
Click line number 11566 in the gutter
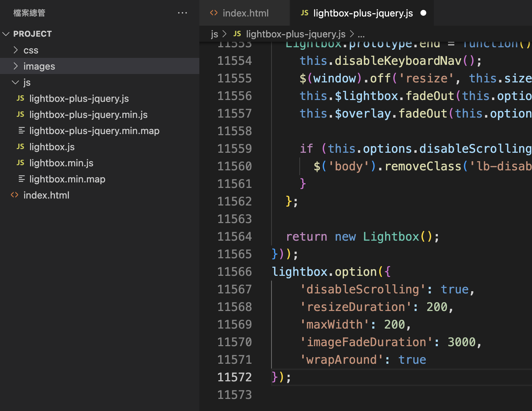(x=234, y=271)
